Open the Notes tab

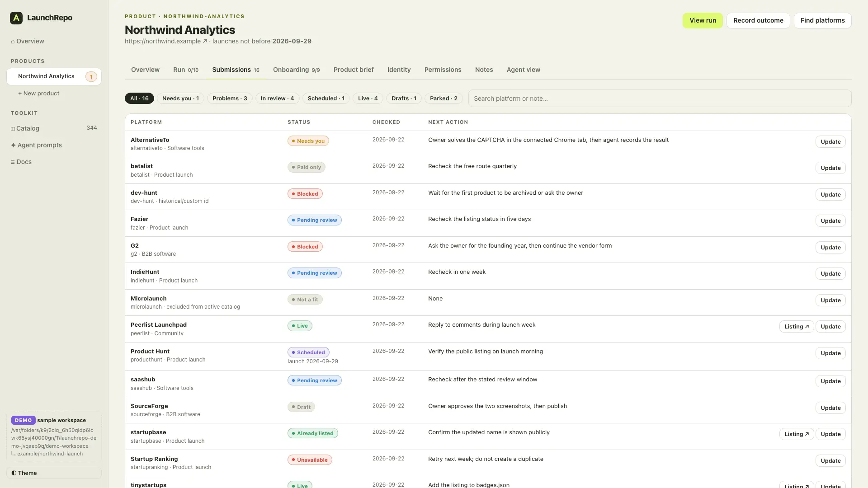484,70
